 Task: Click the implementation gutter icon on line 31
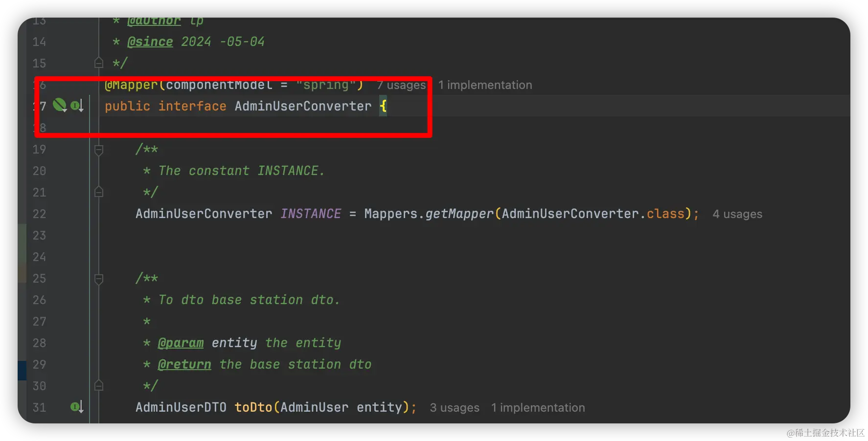click(77, 407)
